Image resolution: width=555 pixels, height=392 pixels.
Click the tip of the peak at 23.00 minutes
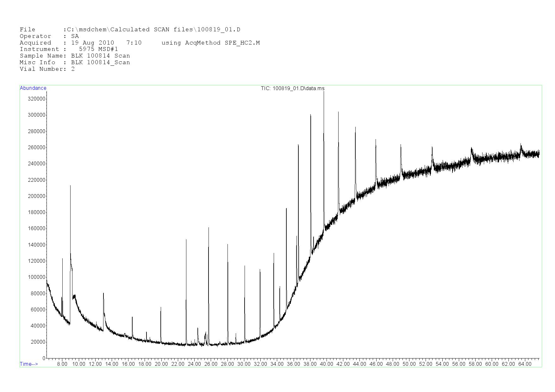[186, 240]
